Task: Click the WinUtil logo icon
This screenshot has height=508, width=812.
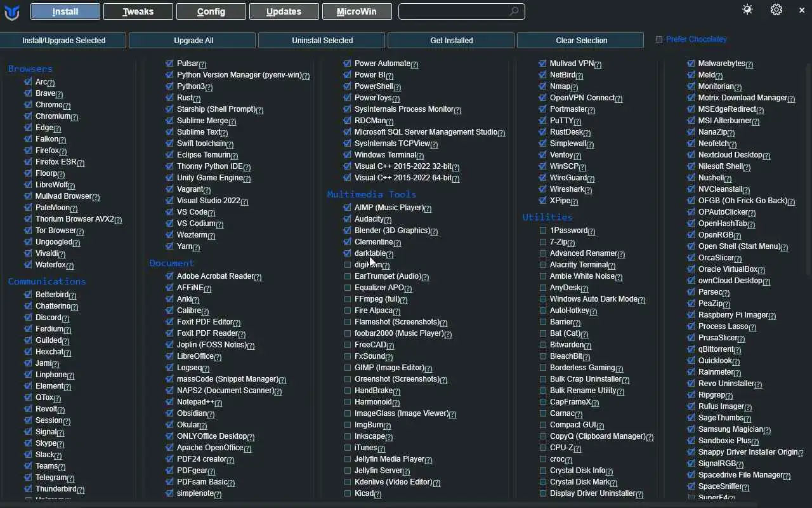Action: (11, 11)
